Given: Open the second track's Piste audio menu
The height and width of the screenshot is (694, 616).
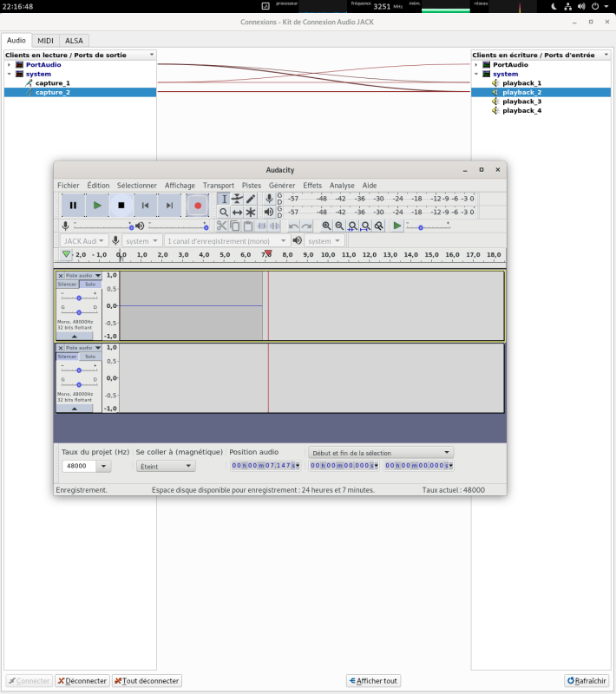Looking at the screenshot, I should pyautogui.click(x=83, y=348).
